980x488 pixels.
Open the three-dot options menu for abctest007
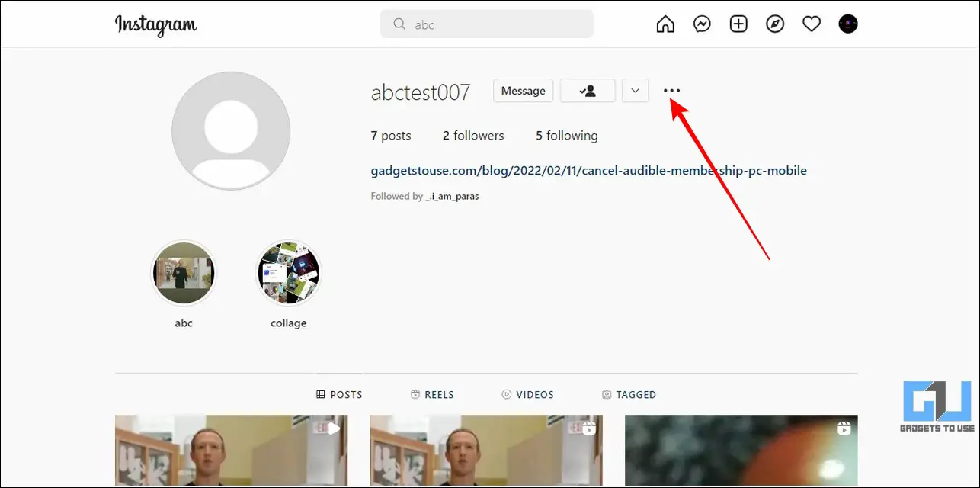click(671, 91)
